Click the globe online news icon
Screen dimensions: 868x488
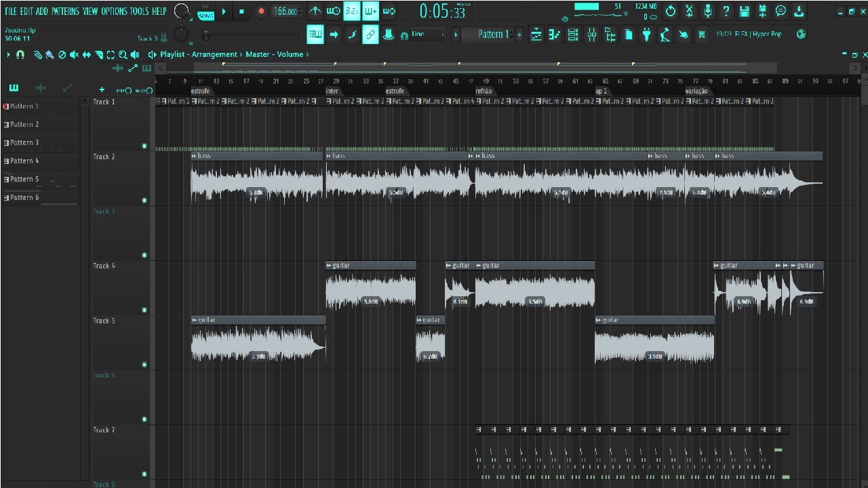(802, 35)
